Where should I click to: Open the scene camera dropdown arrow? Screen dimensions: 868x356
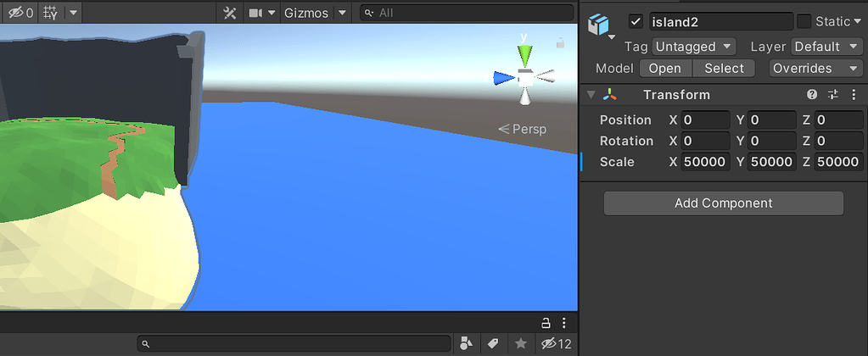pyautogui.click(x=272, y=13)
